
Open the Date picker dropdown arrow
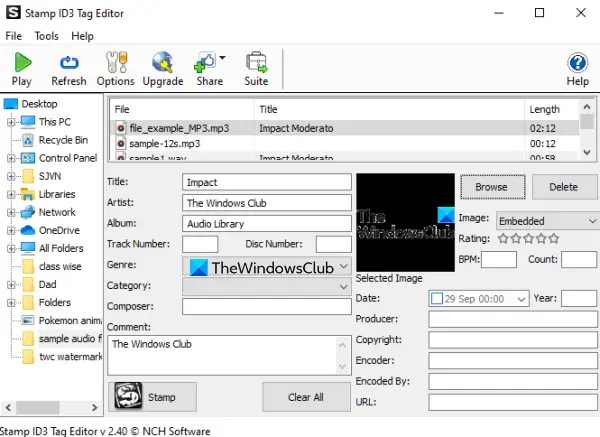coord(521,299)
